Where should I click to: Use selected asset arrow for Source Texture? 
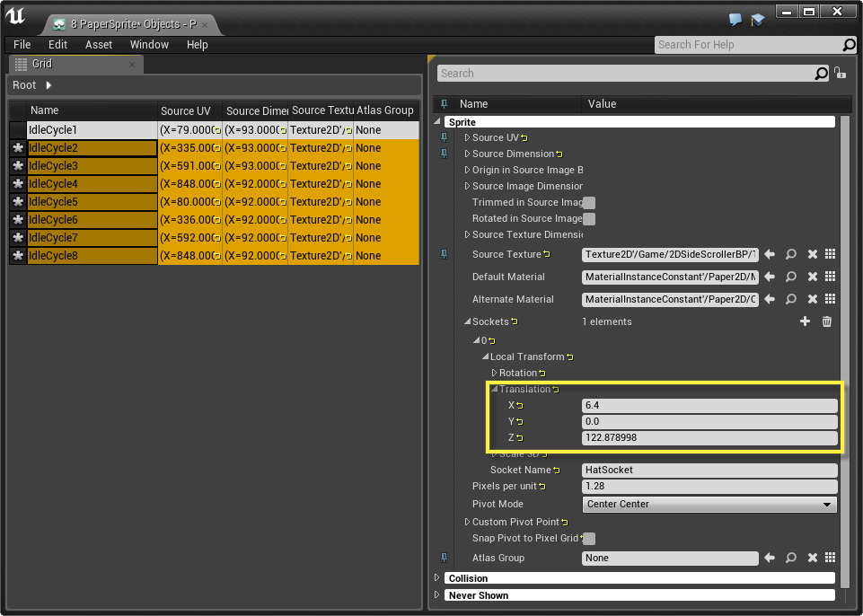coord(770,254)
